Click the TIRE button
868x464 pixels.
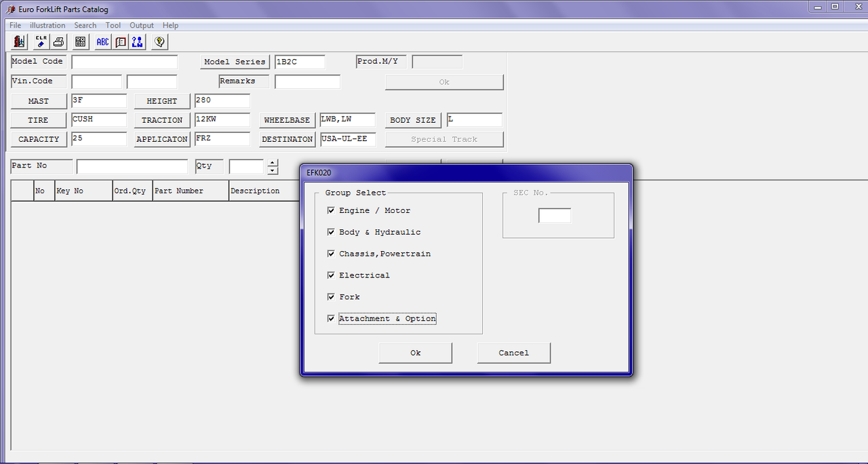[x=39, y=120]
